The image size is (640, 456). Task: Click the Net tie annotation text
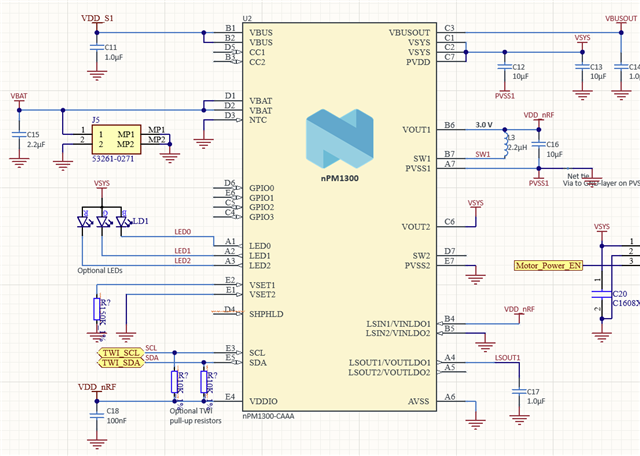578,176
